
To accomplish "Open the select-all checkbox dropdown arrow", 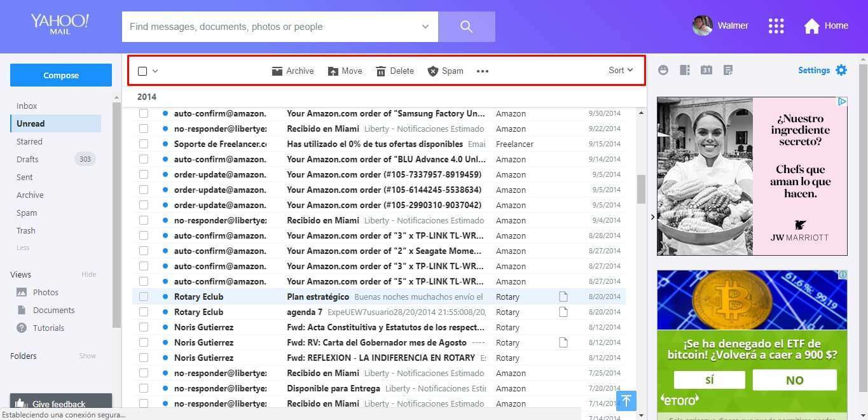I will [x=155, y=71].
